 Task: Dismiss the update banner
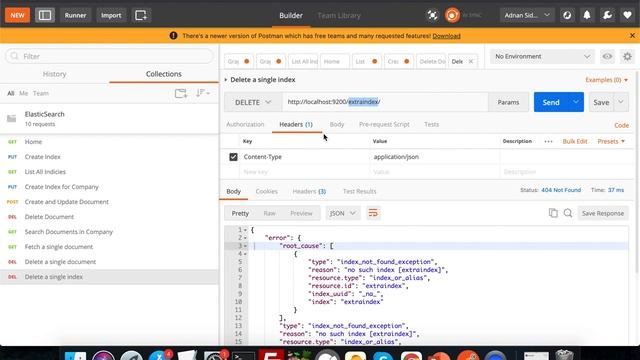(x=632, y=36)
